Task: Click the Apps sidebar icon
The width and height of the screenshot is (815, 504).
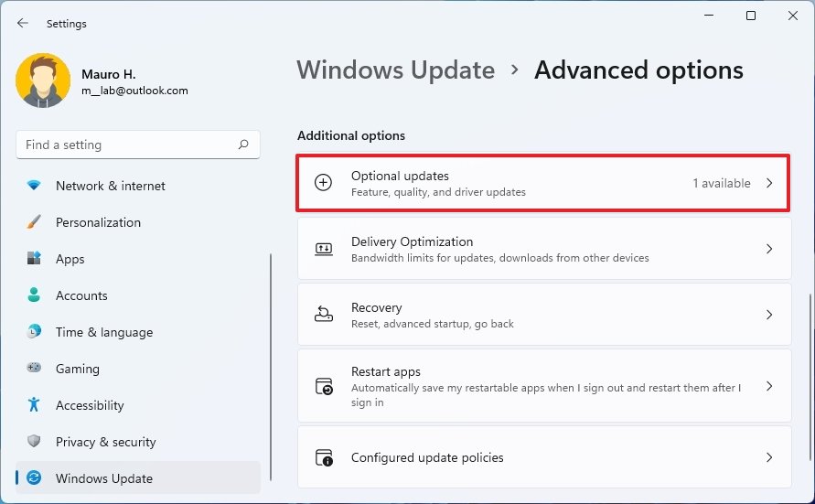Action: [34, 258]
